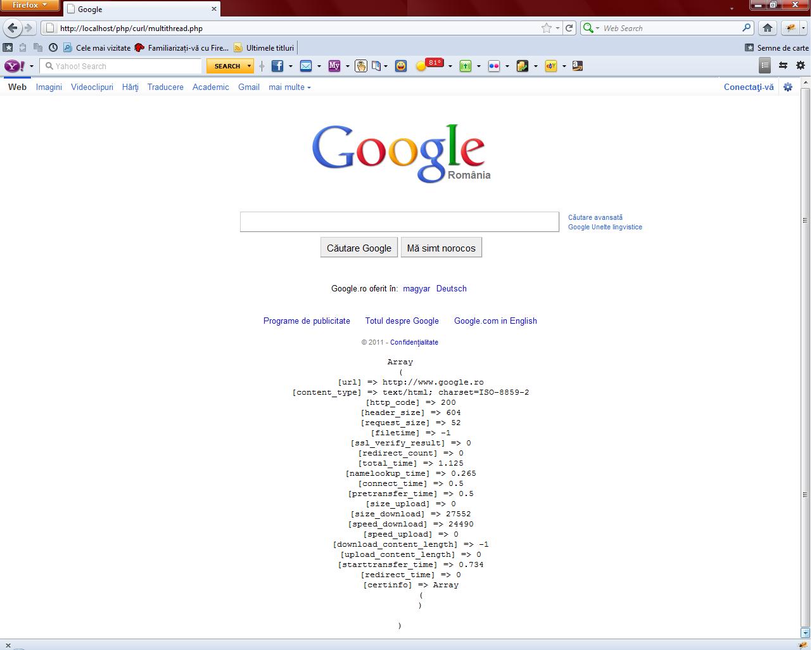This screenshot has height=650, width=812.
Task: Switch language to Deutsch
Action: (x=452, y=288)
